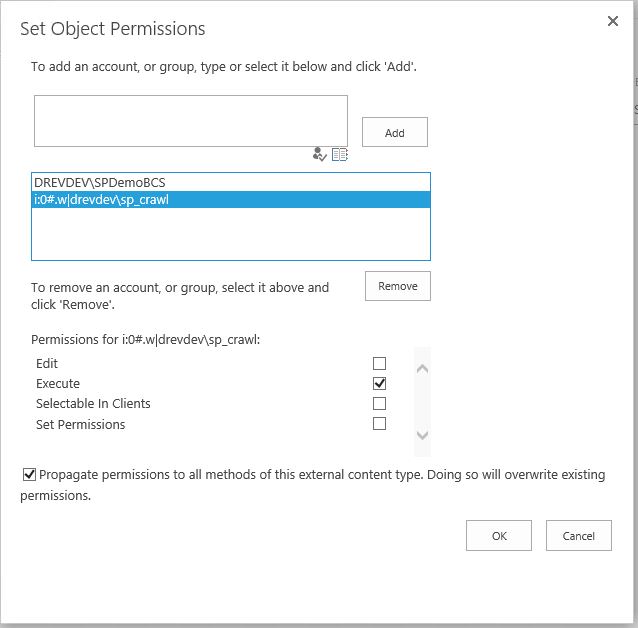Screen dimensions: 638x628
Task: Enable the Edit permission checkbox
Action: point(379,363)
